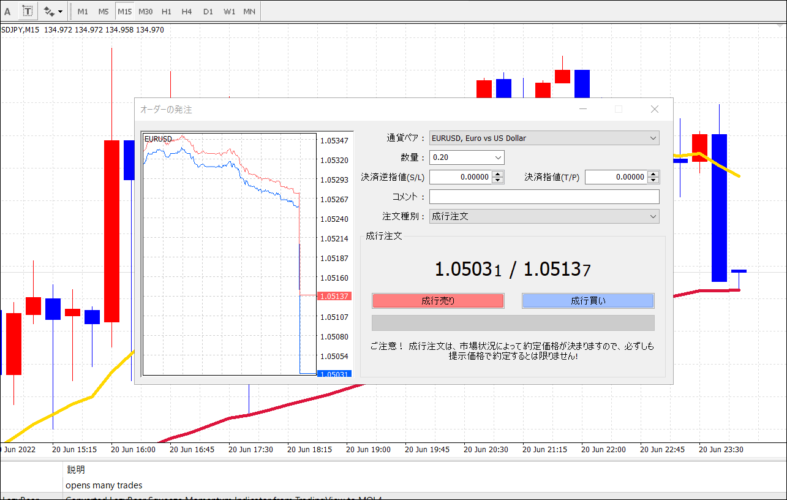Viewport: 787px width, 500px height.
Task: Click the blue 1.05031 bid price label
Action: (334, 374)
